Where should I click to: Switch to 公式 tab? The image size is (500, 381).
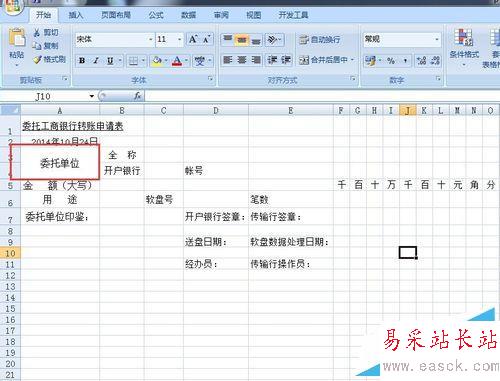point(156,15)
